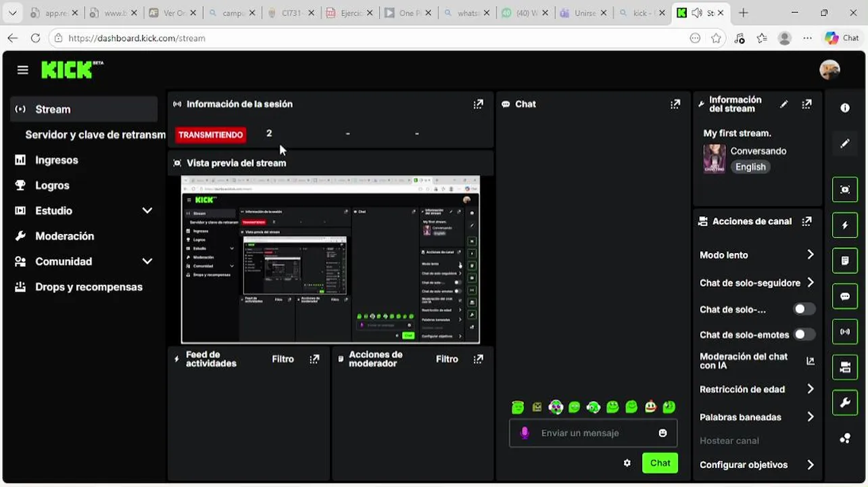Insert the headphone-wearing emote in chat row
The image size is (868, 487).
click(x=593, y=407)
